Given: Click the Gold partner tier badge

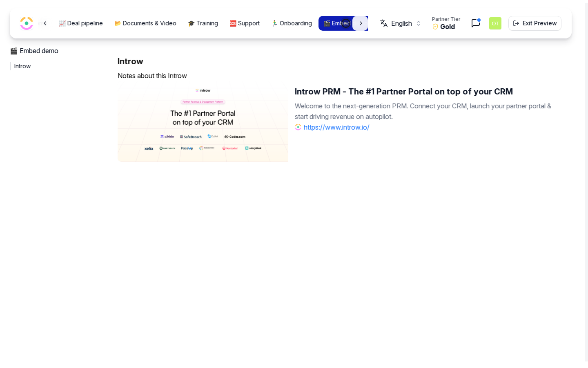Looking at the screenshot, I should coord(443,27).
